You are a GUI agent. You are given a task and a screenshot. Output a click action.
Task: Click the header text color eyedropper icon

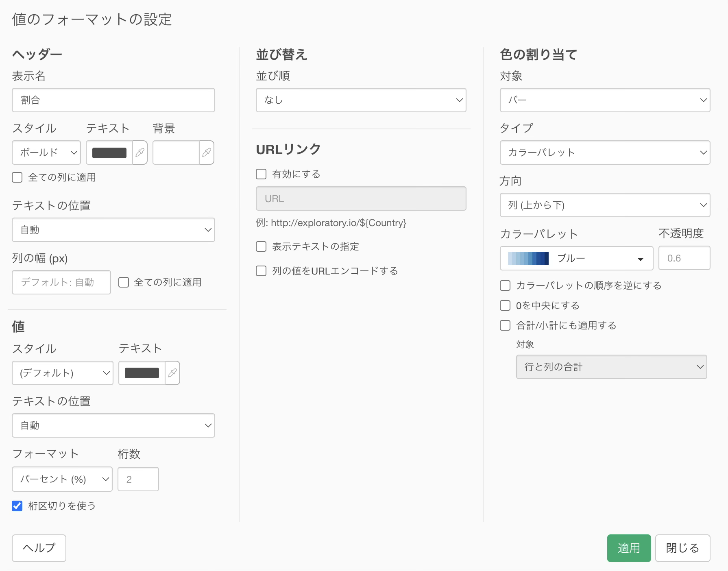(140, 153)
